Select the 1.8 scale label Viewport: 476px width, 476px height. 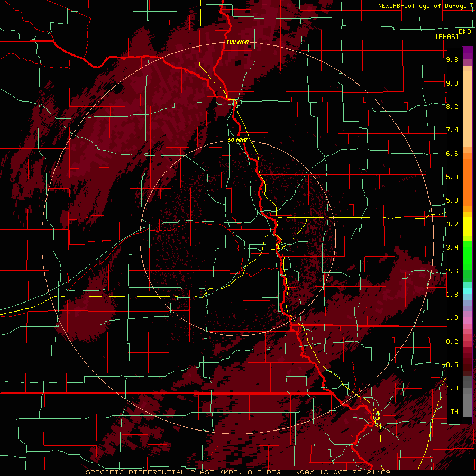452,295
